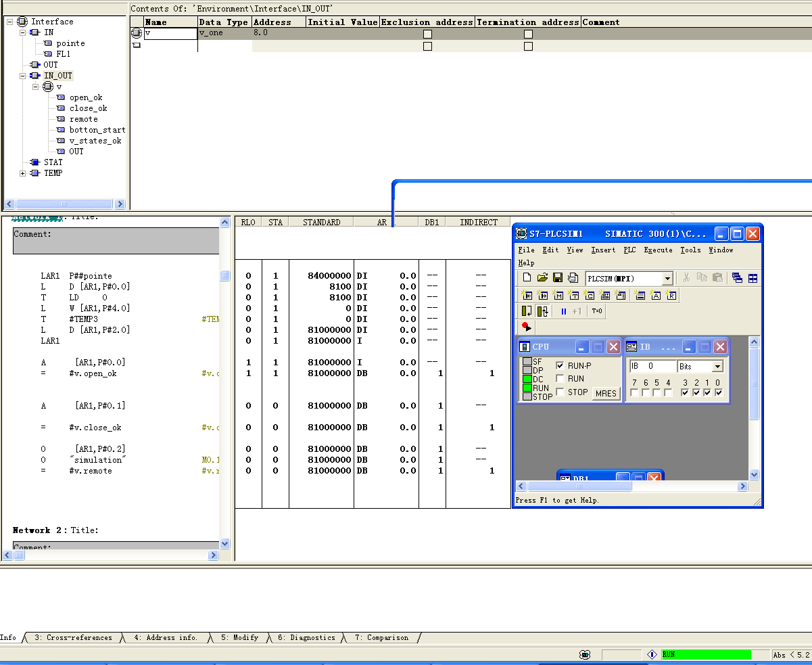Collapse the v node under IN_OUT
The width and height of the screenshot is (812, 665).
click(x=36, y=87)
